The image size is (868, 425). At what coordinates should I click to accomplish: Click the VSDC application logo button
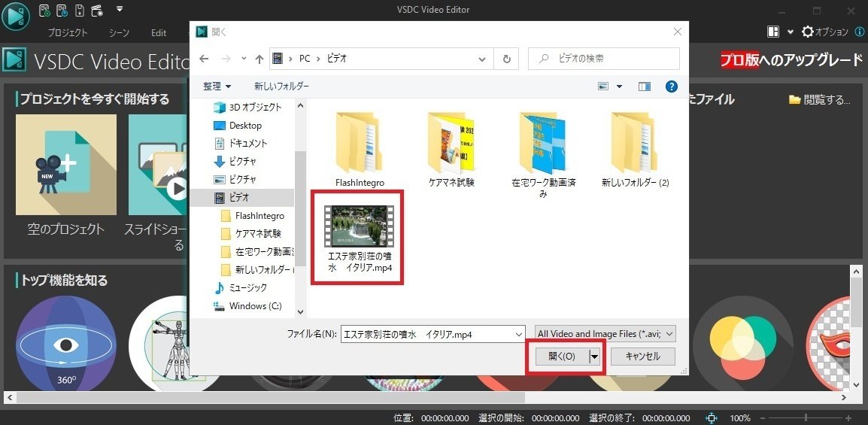coord(16,16)
